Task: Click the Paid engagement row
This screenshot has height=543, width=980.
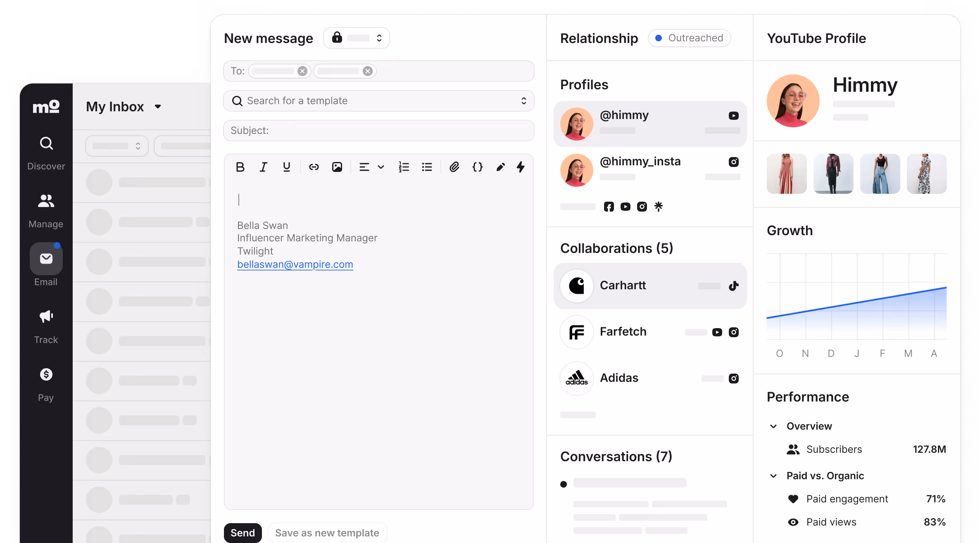Action: click(x=866, y=499)
